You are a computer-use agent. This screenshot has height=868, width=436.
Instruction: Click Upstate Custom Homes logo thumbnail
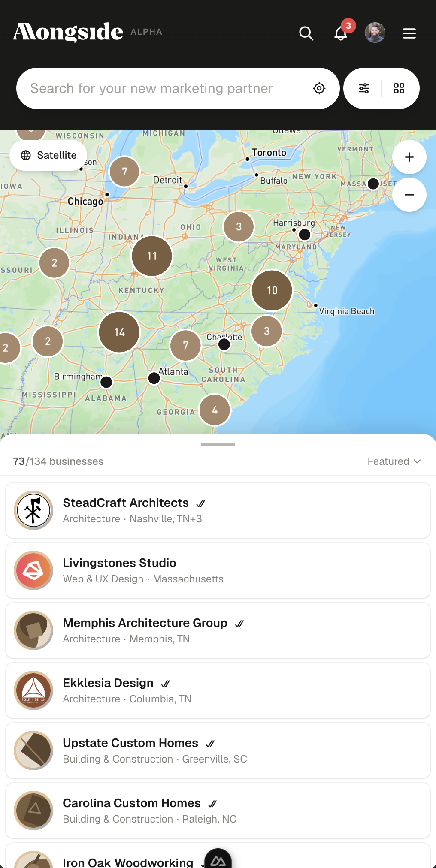pos(33,750)
